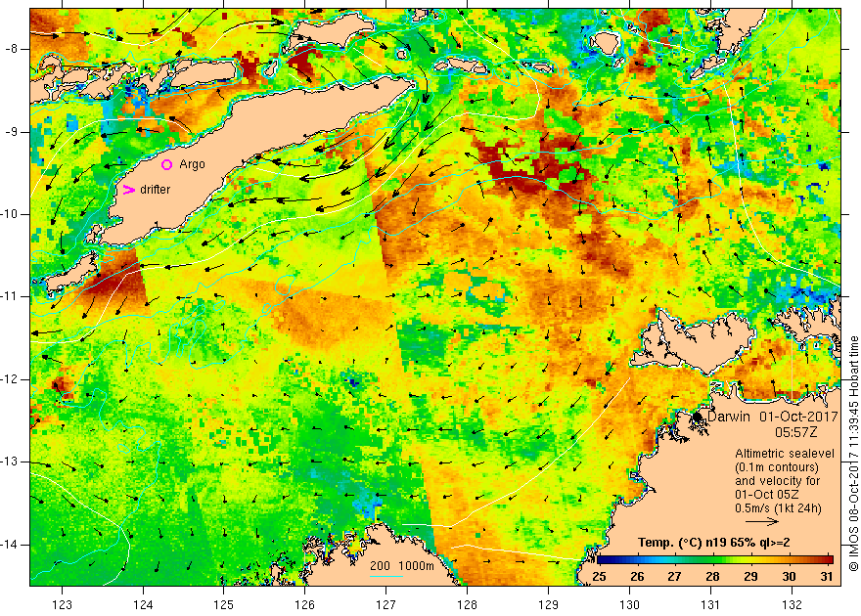Screen dimensions: 861x616
Task: Click longitude axis label '123'
Action: pos(62,605)
